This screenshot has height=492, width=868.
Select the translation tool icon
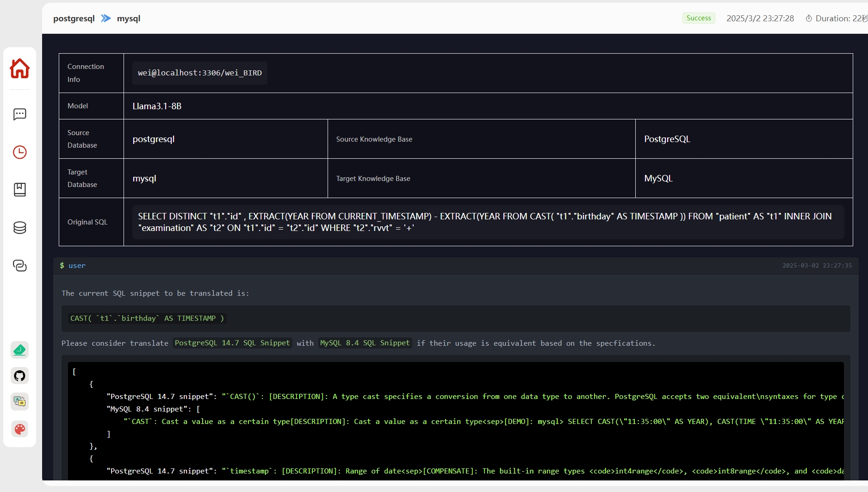(19, 402)
